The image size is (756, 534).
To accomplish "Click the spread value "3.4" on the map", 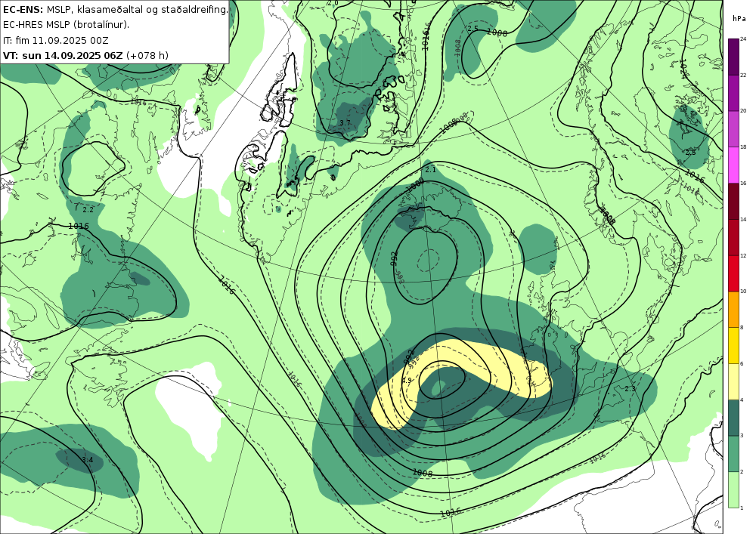I will [87, 460].
